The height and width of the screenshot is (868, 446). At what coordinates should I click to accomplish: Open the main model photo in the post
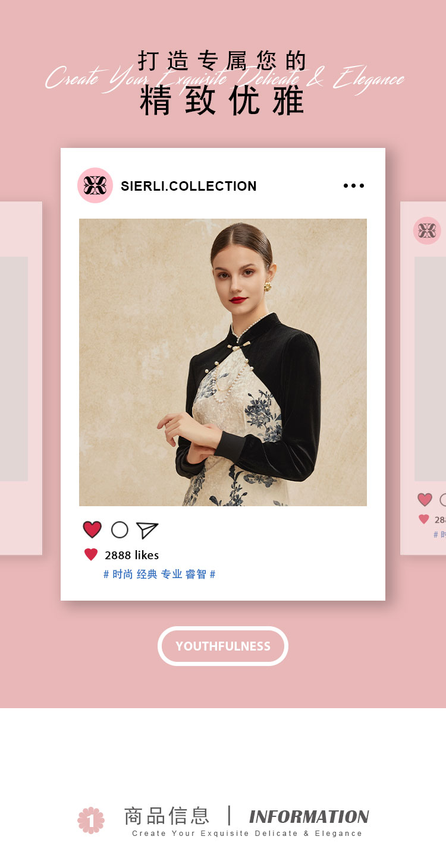223,362
